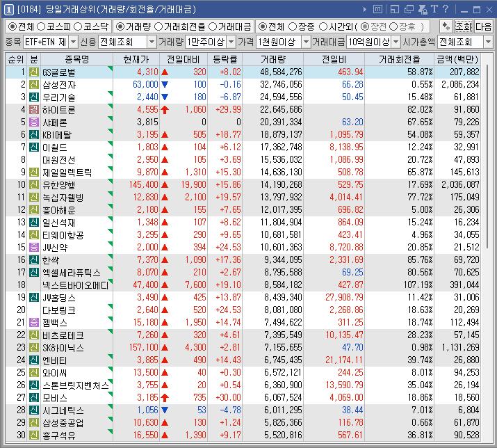Click 거래회전율 column header
The width and height of the screenshot is (497, 448).
point(400,59)
